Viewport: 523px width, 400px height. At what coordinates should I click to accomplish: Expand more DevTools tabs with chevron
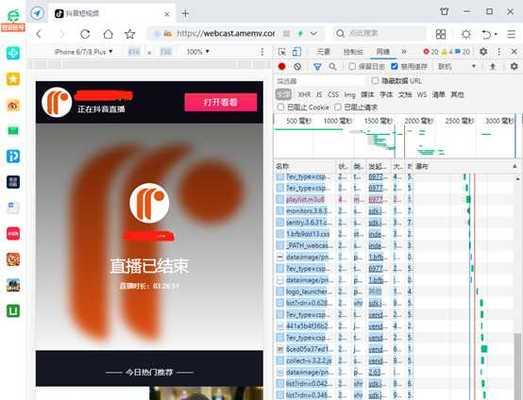pos(404,52)
